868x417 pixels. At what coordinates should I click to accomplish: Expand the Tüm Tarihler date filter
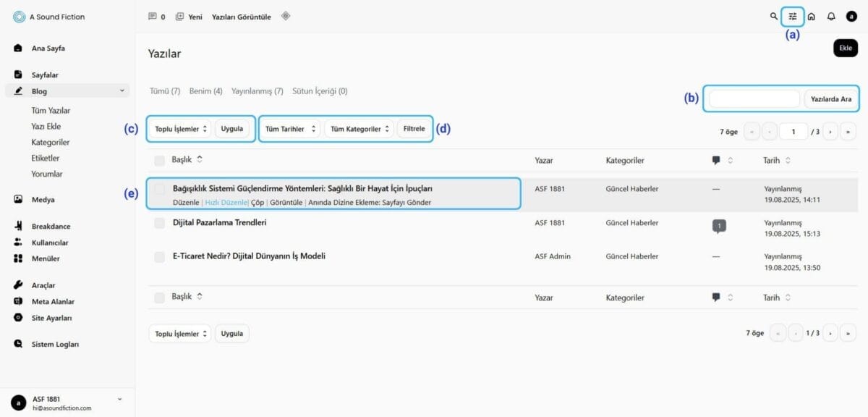click(291, 129)
